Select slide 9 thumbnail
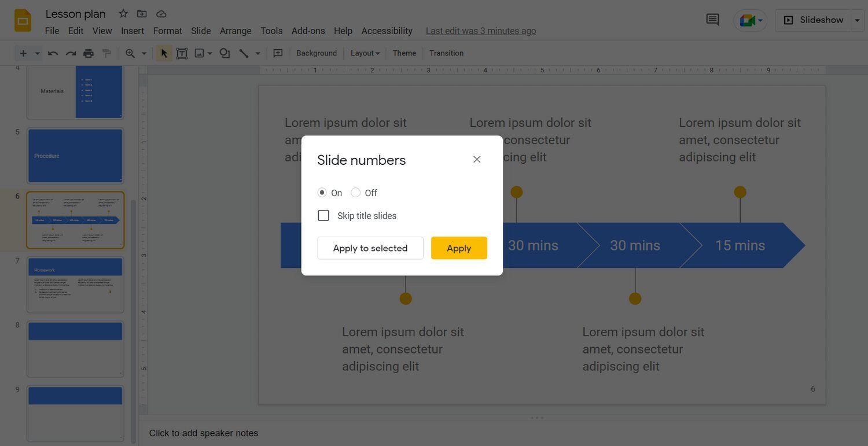 [75, 414]
